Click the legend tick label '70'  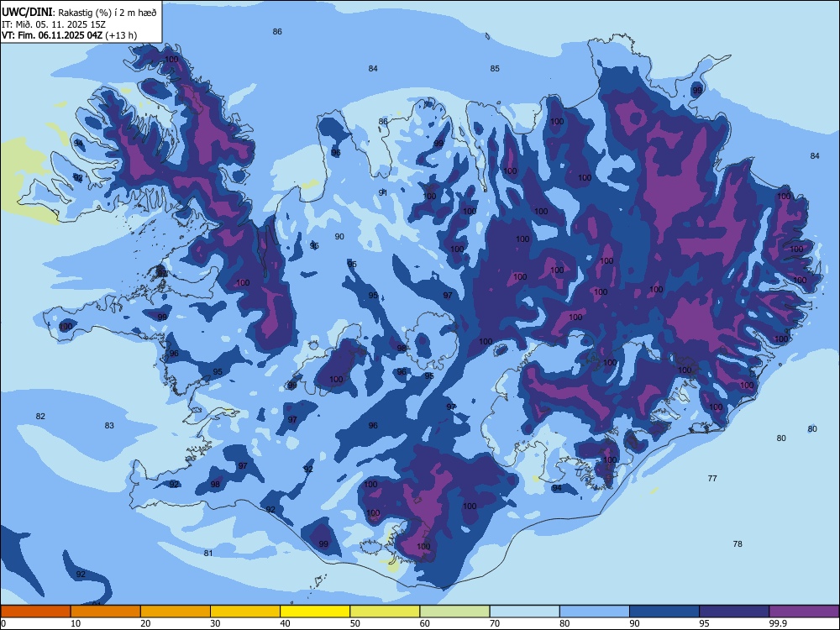(495, 623)
